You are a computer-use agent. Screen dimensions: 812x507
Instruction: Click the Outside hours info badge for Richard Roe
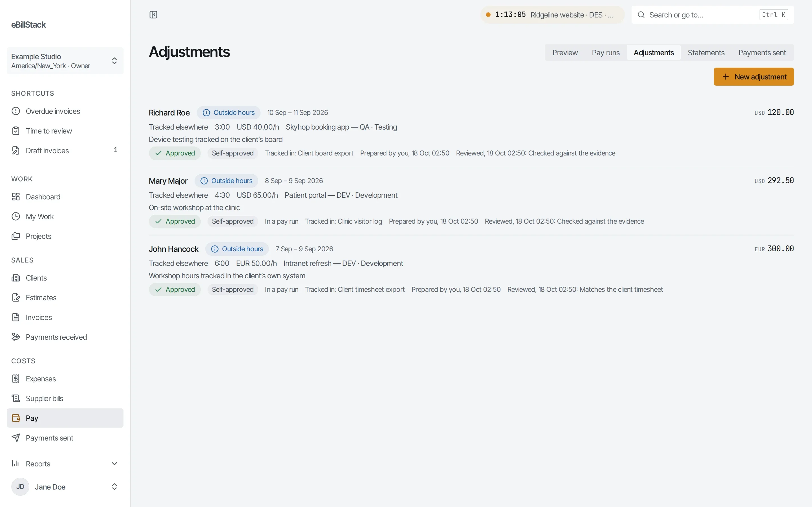point(228,113)
